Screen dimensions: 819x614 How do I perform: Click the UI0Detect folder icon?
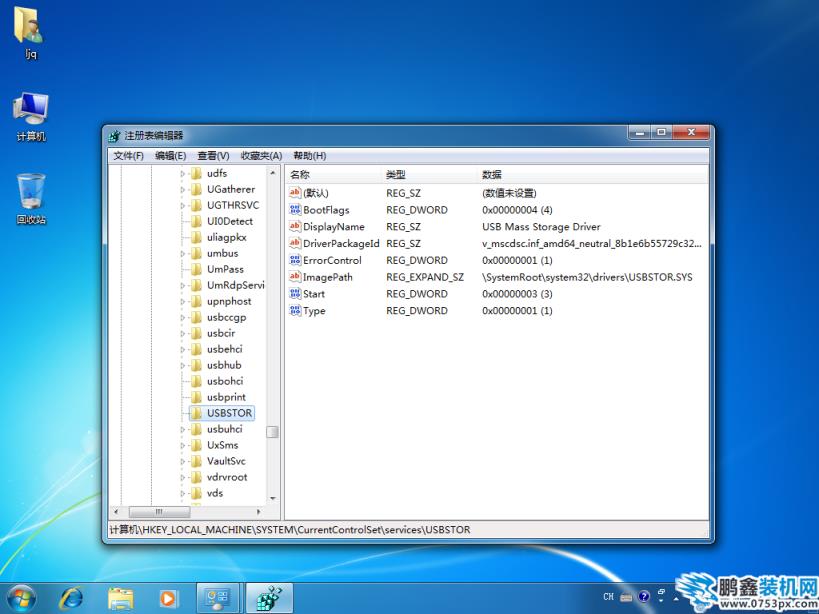pos(196,221)
